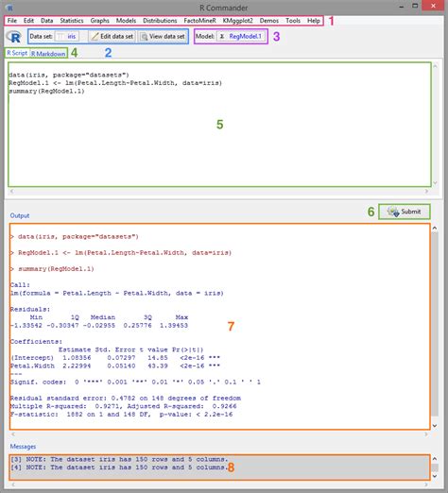Viewport: 448px width, 493px height.
Task: Click the Output label
Action: 20,215
